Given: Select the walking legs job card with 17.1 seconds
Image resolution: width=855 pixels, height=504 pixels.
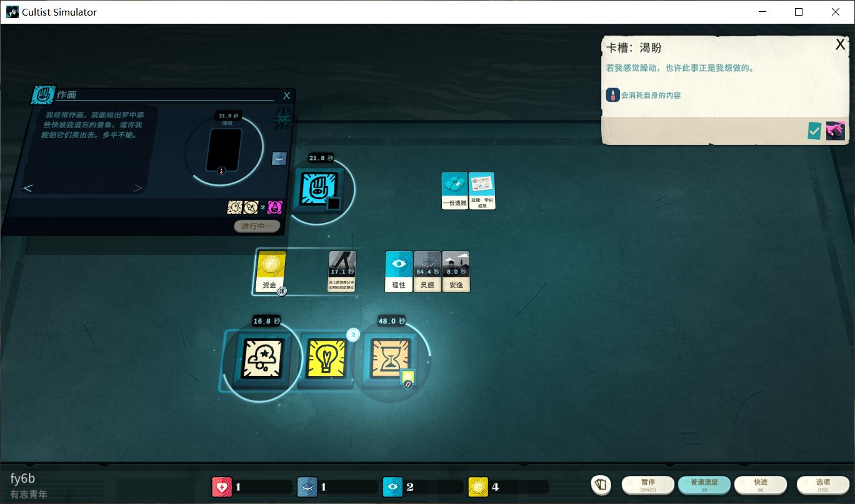Looking at the screenshot, I should (x=342, y=272).
